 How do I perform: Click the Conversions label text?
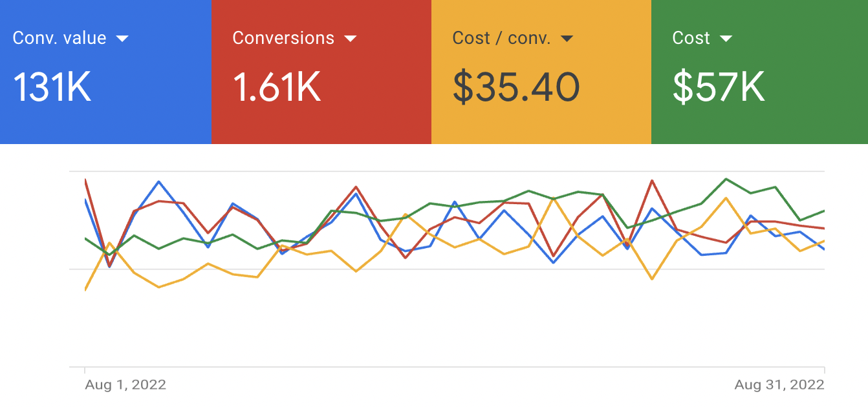[x=283, y=38]
